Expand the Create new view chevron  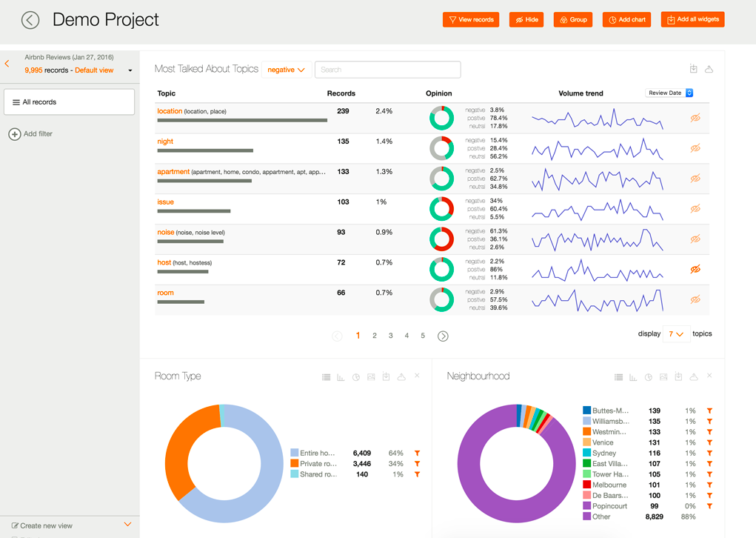coord(128,524)
